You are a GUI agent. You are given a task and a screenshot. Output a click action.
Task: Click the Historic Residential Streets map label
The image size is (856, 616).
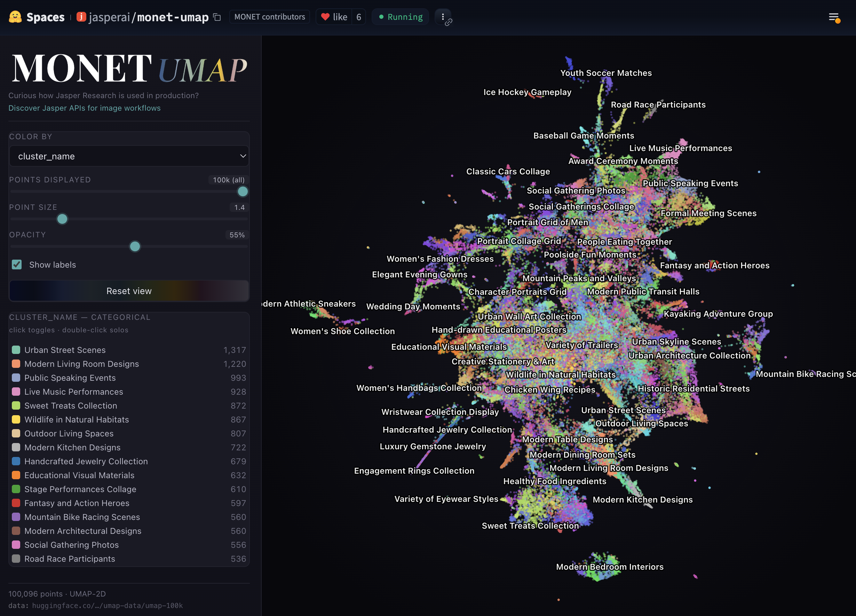tap(693, 388)
